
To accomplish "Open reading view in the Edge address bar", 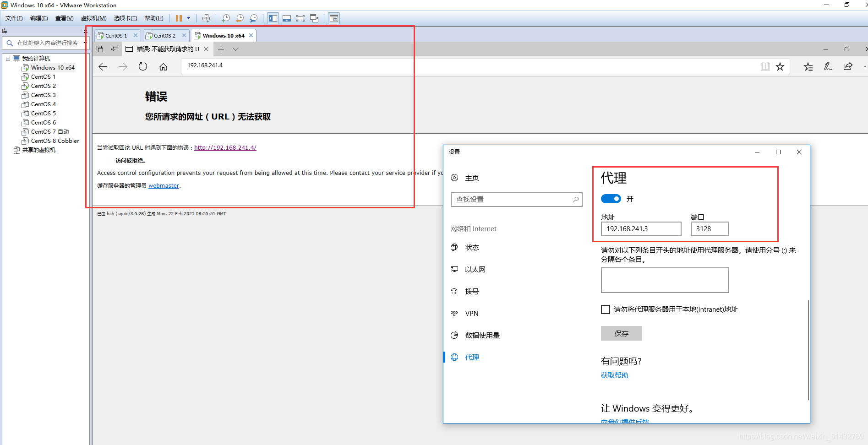I will [x=765, y=67].
